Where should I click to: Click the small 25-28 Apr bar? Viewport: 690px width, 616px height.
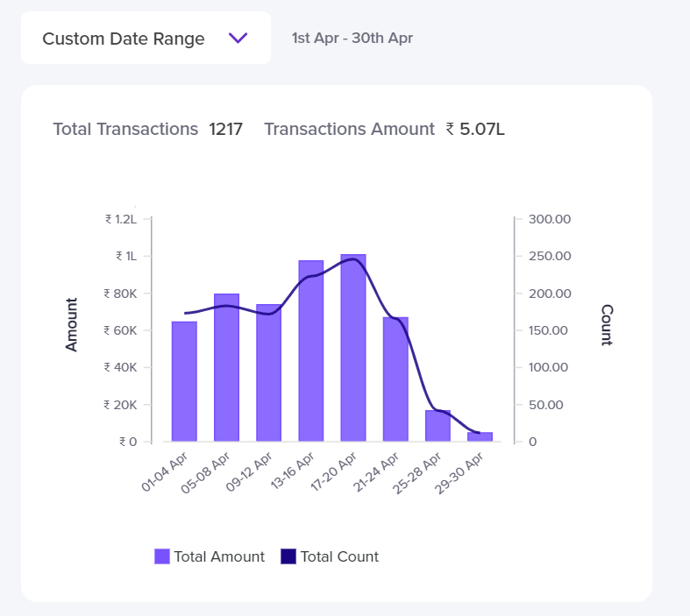click(x=437, y=426)
